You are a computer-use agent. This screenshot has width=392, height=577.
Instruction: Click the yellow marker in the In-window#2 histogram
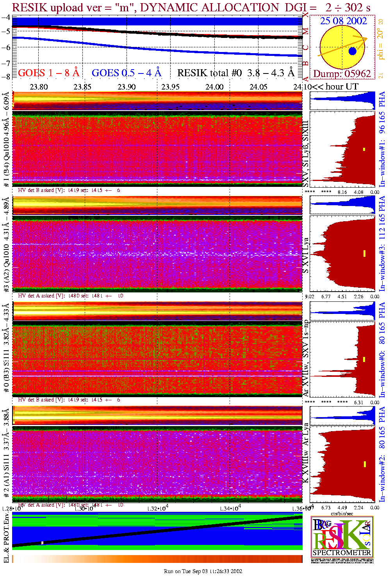[x=364, y=464]
